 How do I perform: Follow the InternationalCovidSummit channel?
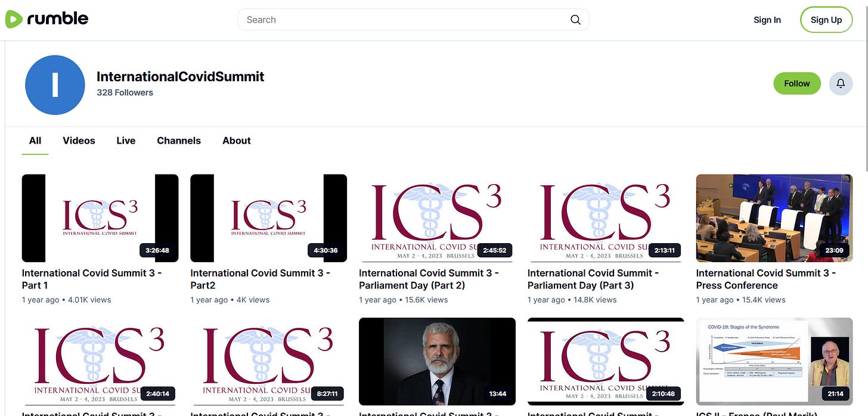(x=796, y=83)
